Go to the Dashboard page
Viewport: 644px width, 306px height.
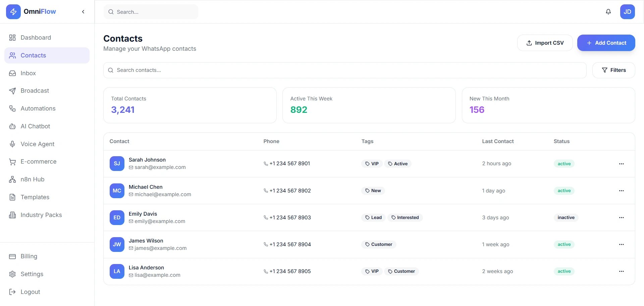pyautogui.click(x=36, y=38)
